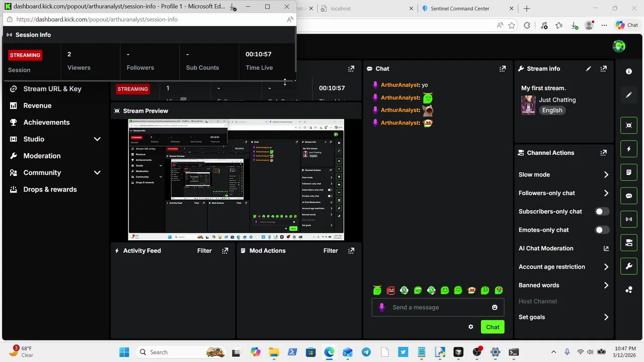Open Telegram from the taskbar
Image resolution: width=644 pixels, height=362 pixels.
(x=366, y=352)
